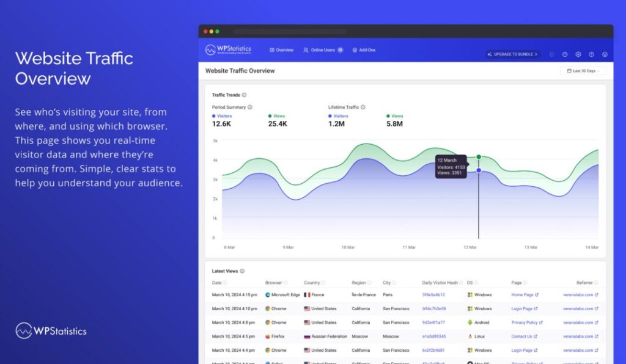
Task: Open the Home Page link in table
Action: [524, 294]
